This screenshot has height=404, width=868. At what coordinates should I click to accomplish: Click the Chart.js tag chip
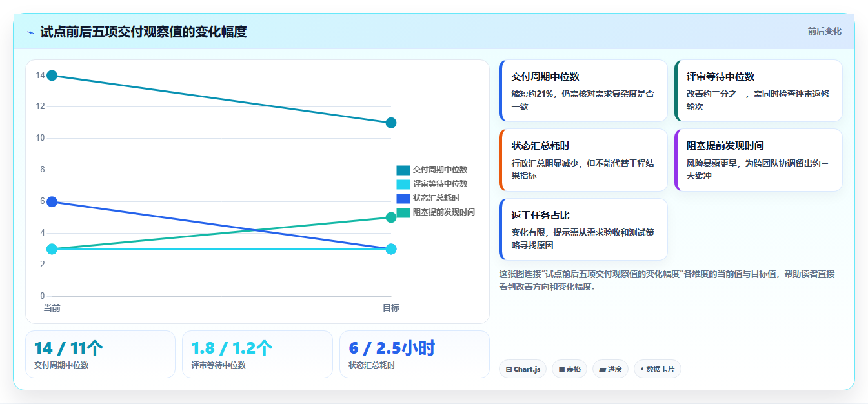(523, 369)
